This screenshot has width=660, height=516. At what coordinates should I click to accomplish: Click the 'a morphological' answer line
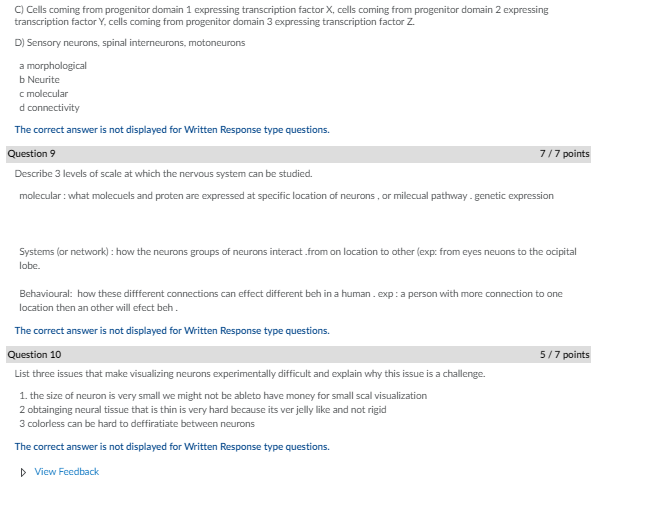pos(53,66)
